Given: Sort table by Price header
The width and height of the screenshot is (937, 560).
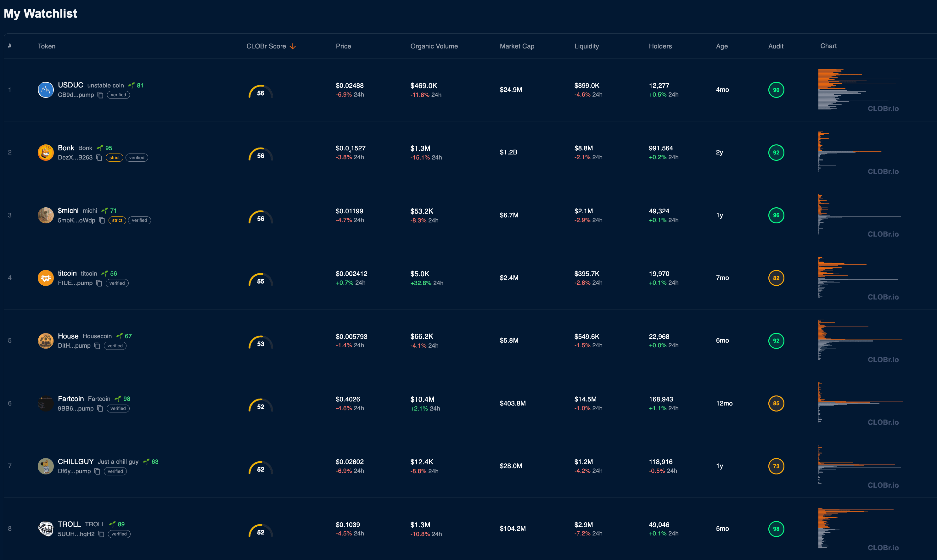Looking at the screenshot, I should click(x=343, y=46).
